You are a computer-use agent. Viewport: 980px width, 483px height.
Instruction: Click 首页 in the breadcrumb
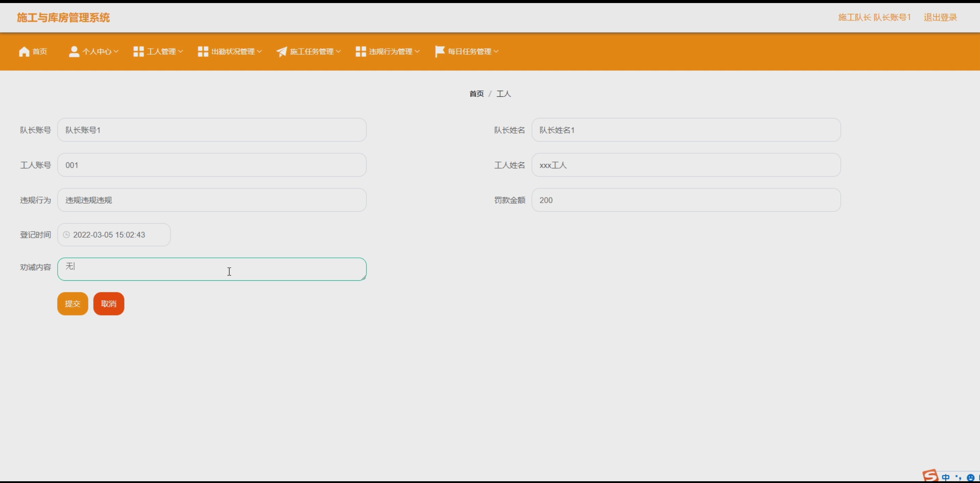tap(476, 94)
